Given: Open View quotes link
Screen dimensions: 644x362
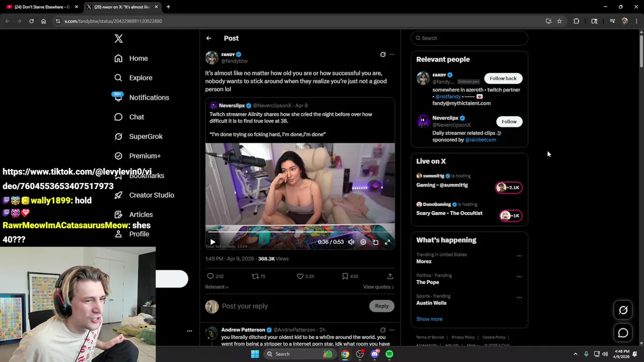Looking at the screenshot, I should tap(378, 287).
